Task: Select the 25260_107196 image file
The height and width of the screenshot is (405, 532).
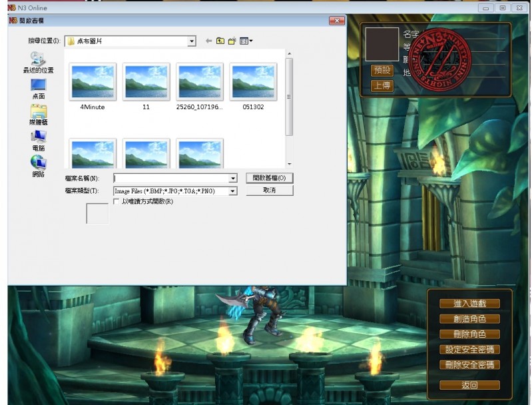Action: point(200,87)
